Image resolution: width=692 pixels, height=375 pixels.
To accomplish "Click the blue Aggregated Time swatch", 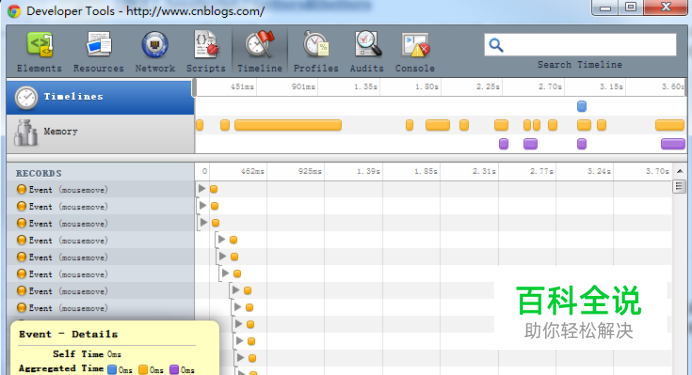I will tap(112, 369).
